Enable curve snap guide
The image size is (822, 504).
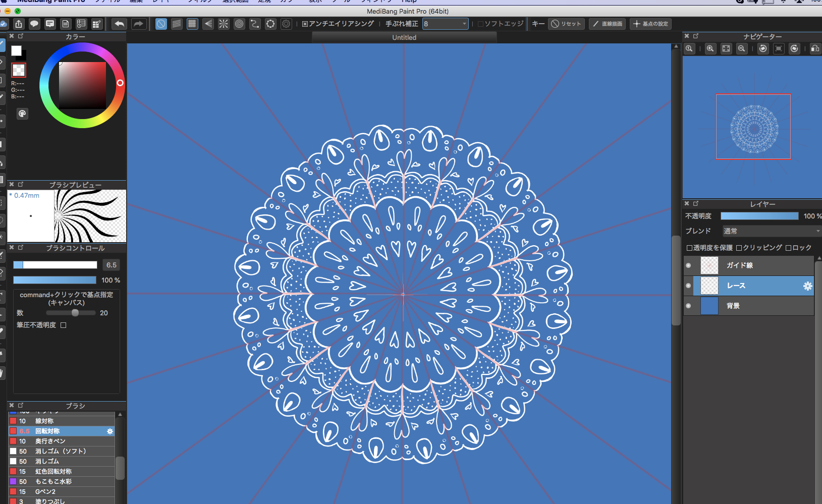255,24
